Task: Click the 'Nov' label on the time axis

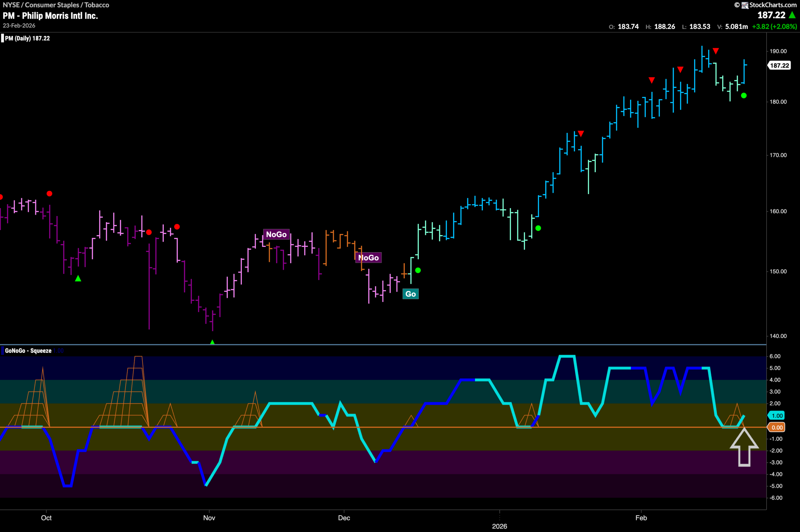Action: pyautogui.click(x=209, y=518)
